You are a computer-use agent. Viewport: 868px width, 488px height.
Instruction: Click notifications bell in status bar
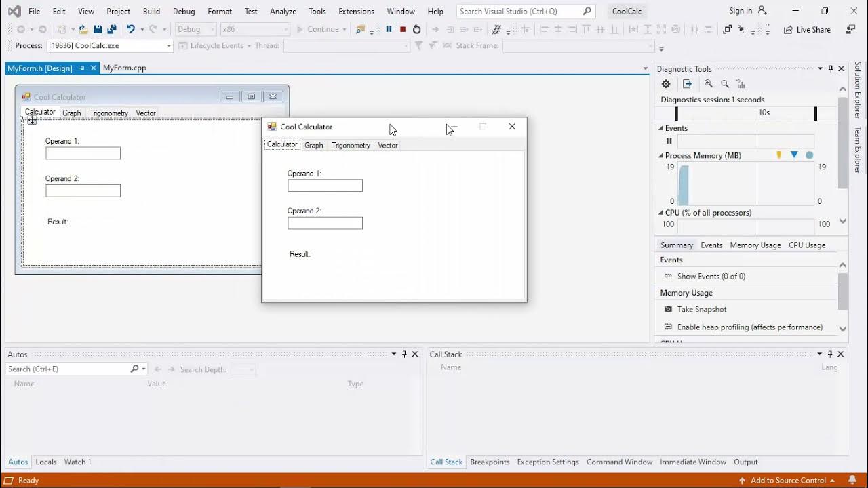[x=852, y=480]
